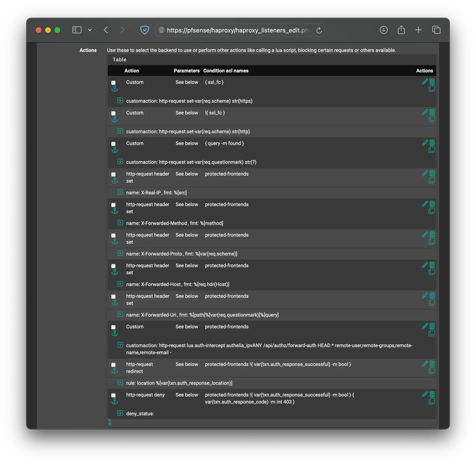This screenshot has height=464, width=476.
Task: Click the anchor icon on the query -m found row
Action: [x=115, y=150]
